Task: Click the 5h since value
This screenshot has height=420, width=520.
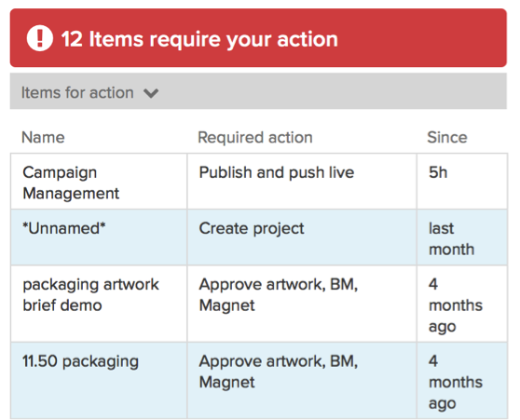Action: point(438,172)
